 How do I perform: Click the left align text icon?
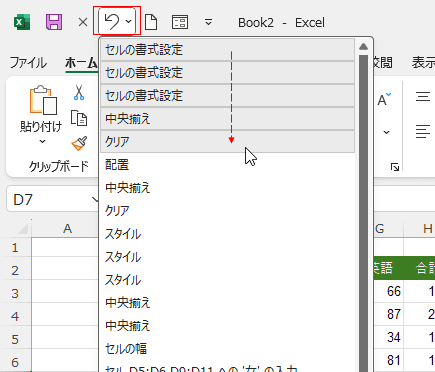coord(423,131)
